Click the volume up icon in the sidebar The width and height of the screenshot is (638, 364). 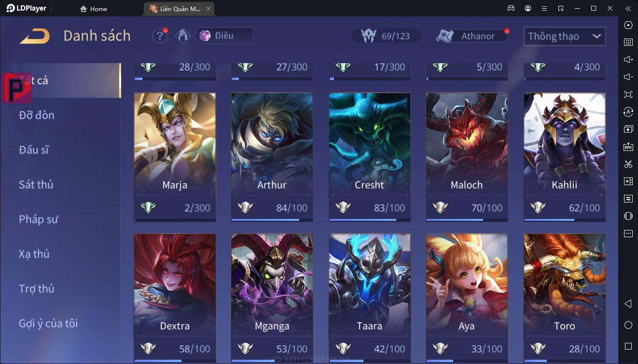[x=628, y=60]
